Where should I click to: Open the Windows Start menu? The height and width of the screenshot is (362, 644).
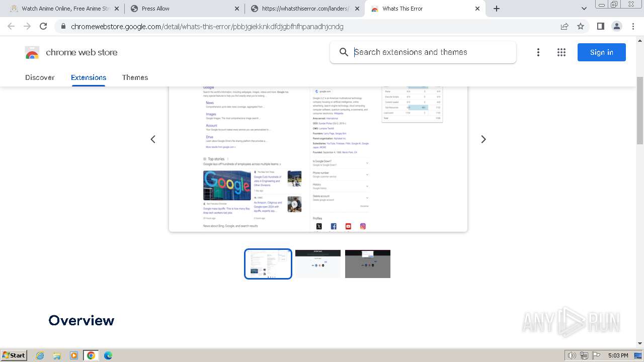coord(14,355)
